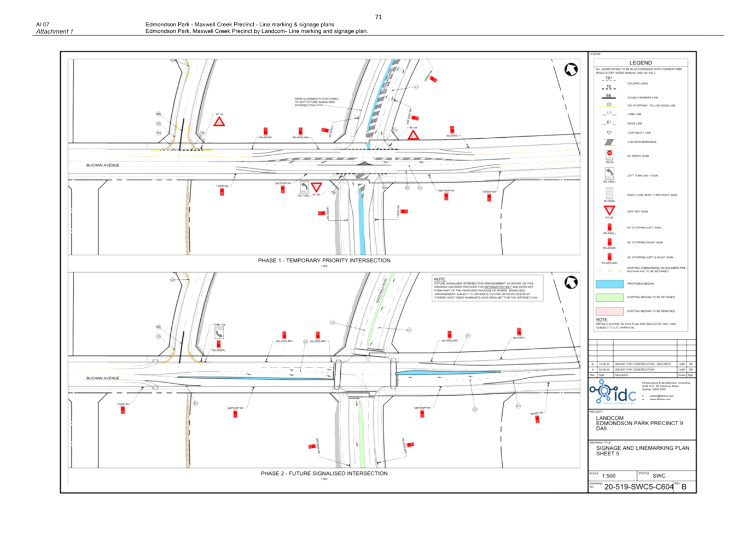Click the left warning triangle sign in Phase 1

pyautogui.click(x=219, y=121)
